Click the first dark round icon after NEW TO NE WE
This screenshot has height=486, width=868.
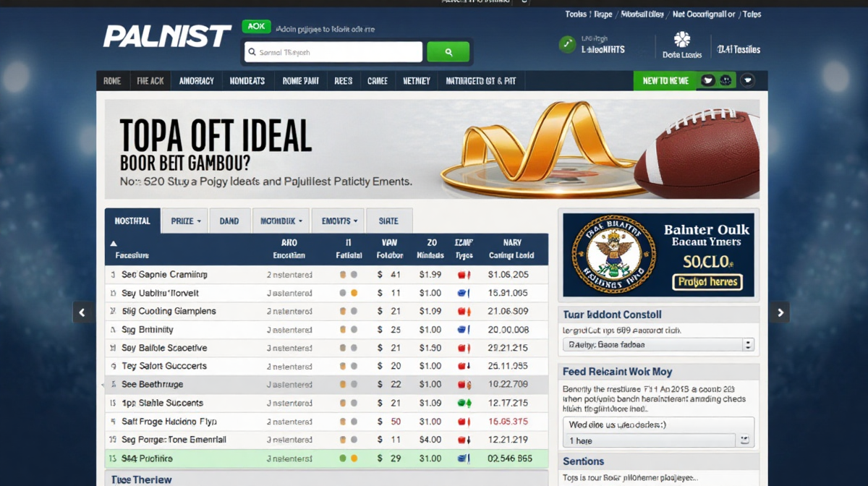click(708, 81)
